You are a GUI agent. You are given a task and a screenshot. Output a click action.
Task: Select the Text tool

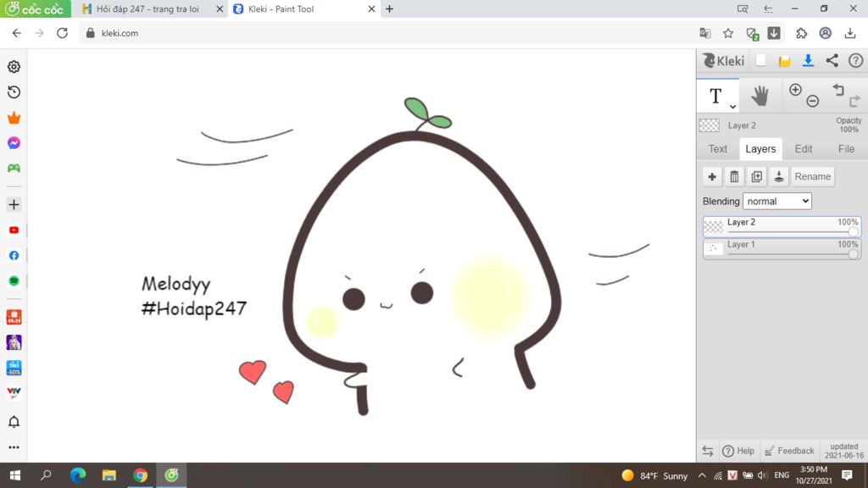(x=715, y=97)
